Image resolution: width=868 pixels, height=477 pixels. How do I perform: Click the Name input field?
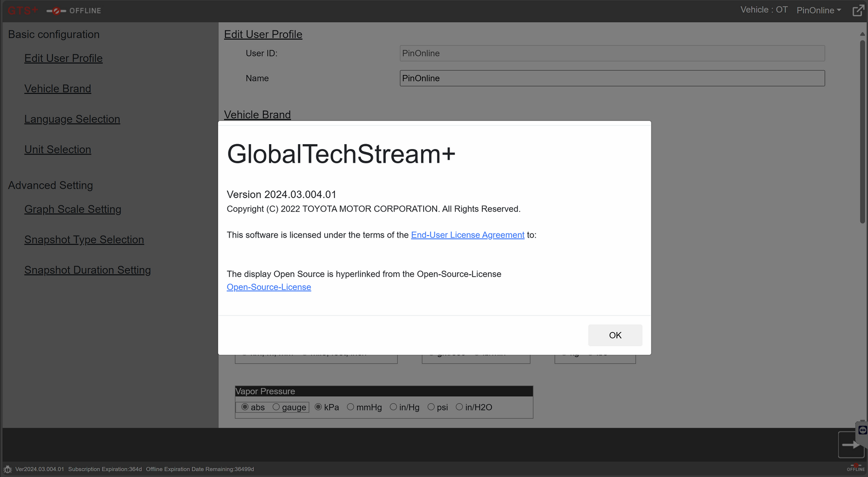(612, 78)
